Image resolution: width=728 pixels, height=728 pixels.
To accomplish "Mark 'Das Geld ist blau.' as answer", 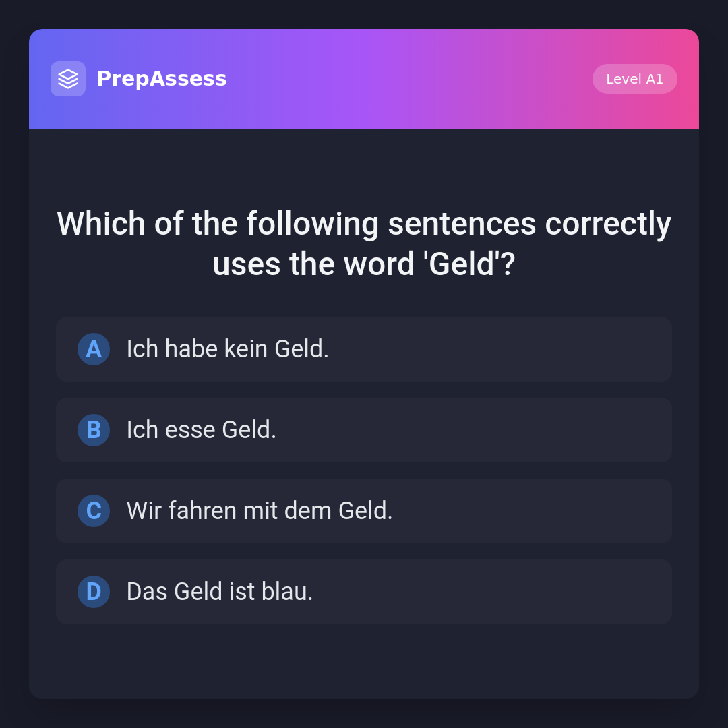I will tap(220, 592).
